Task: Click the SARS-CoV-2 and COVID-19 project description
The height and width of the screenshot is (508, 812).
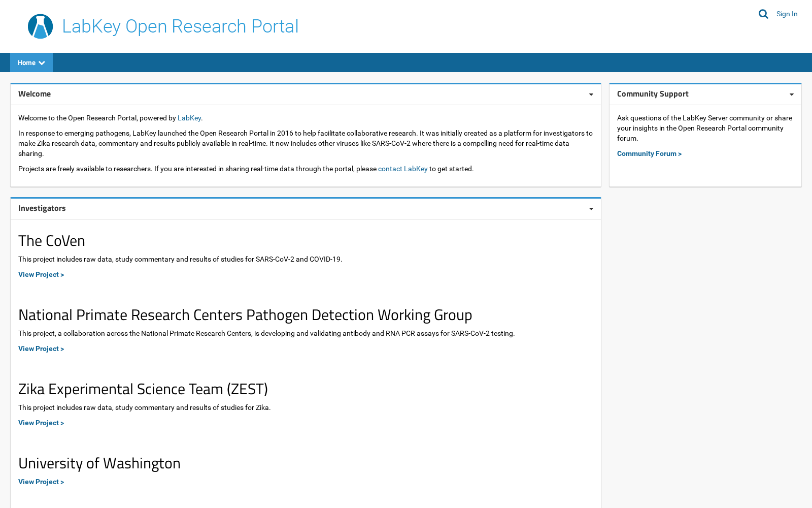Action: (180, 259)
